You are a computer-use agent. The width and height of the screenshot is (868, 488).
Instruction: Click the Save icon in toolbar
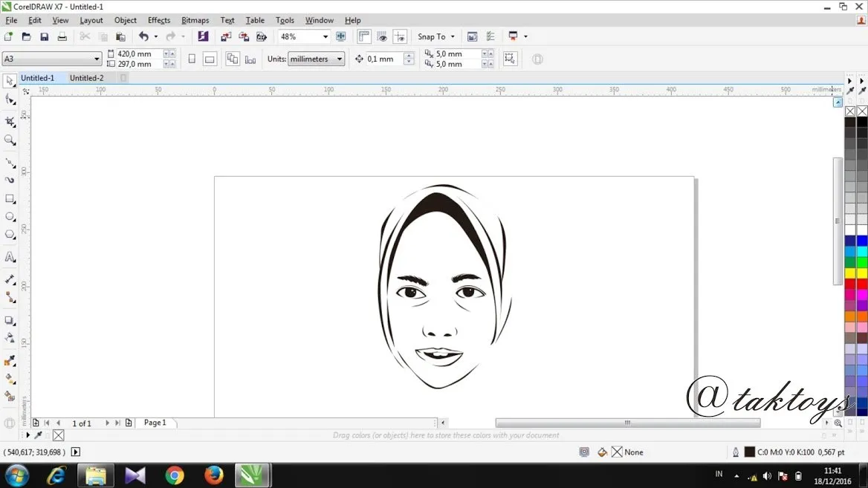click(x=44, y=36)
